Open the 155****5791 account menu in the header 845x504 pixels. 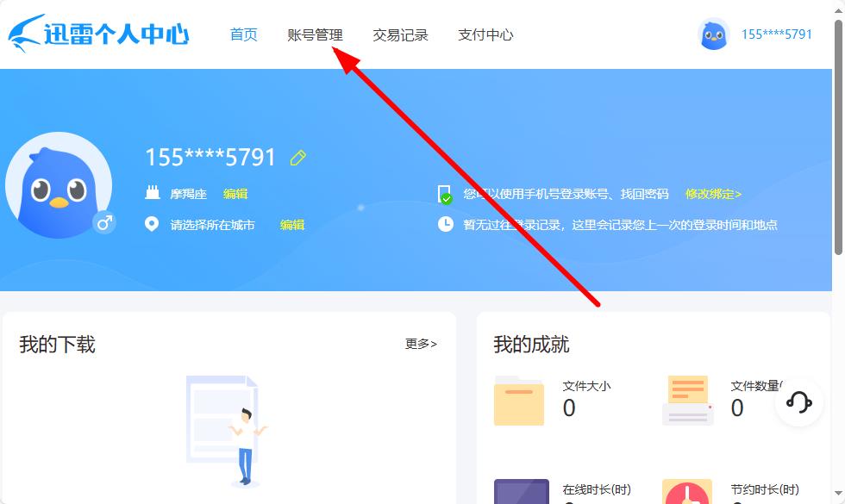click(776, 34)
